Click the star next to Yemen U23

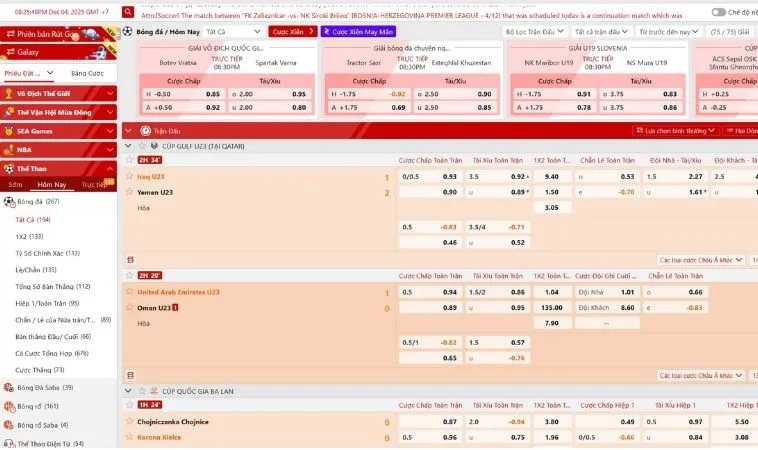pos(130,191)
